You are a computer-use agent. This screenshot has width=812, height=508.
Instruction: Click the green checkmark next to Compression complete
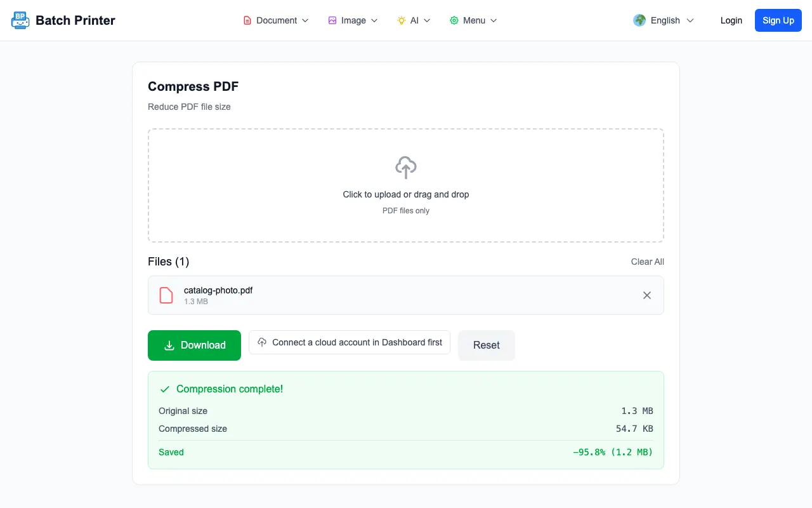(165, 389)
